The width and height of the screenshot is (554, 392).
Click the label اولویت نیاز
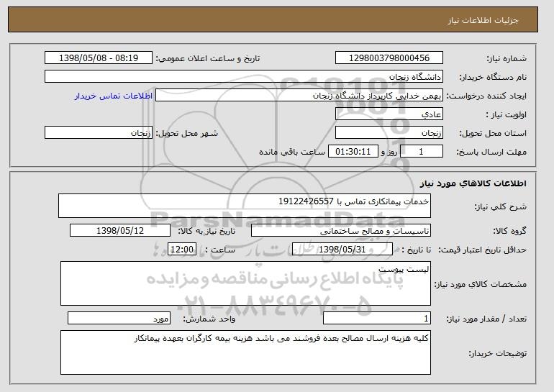507,114
